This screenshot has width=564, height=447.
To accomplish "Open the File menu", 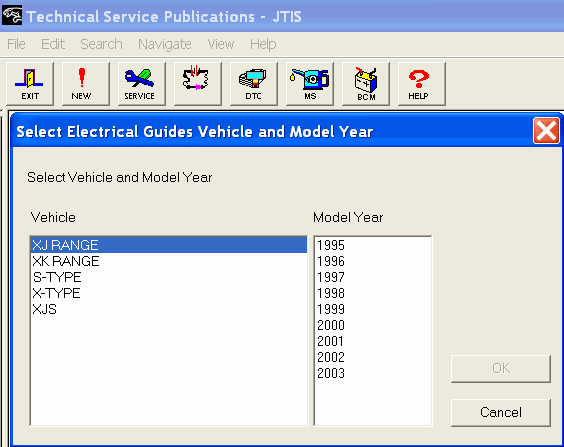I will coord(16,44).
